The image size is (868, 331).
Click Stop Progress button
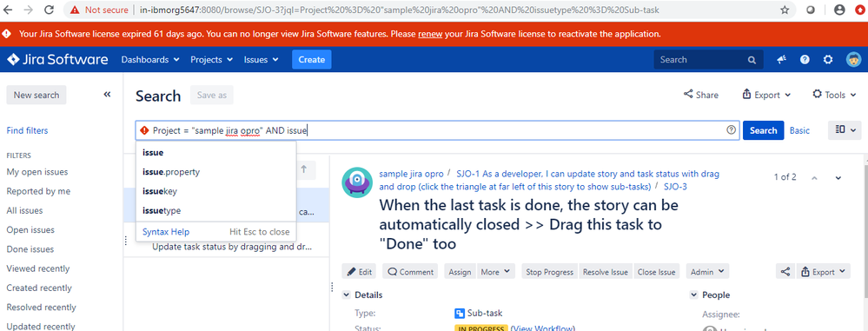click(549, 271)
